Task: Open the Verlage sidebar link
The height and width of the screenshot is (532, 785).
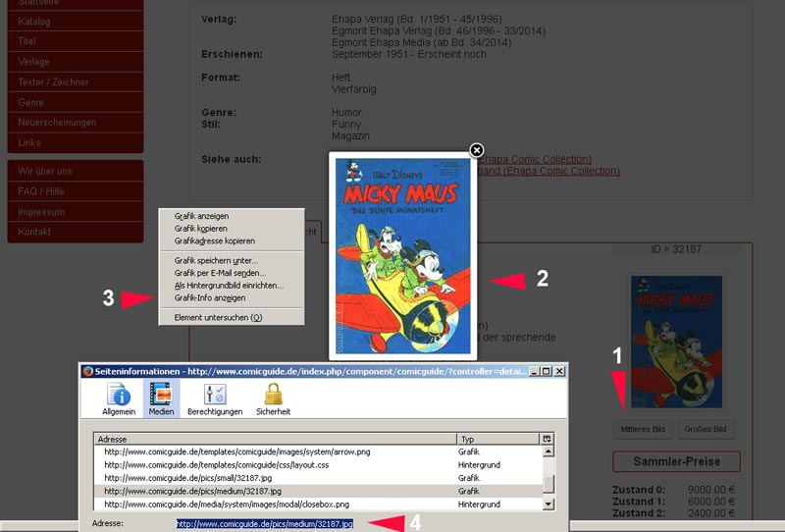Action: coord(76,62)
